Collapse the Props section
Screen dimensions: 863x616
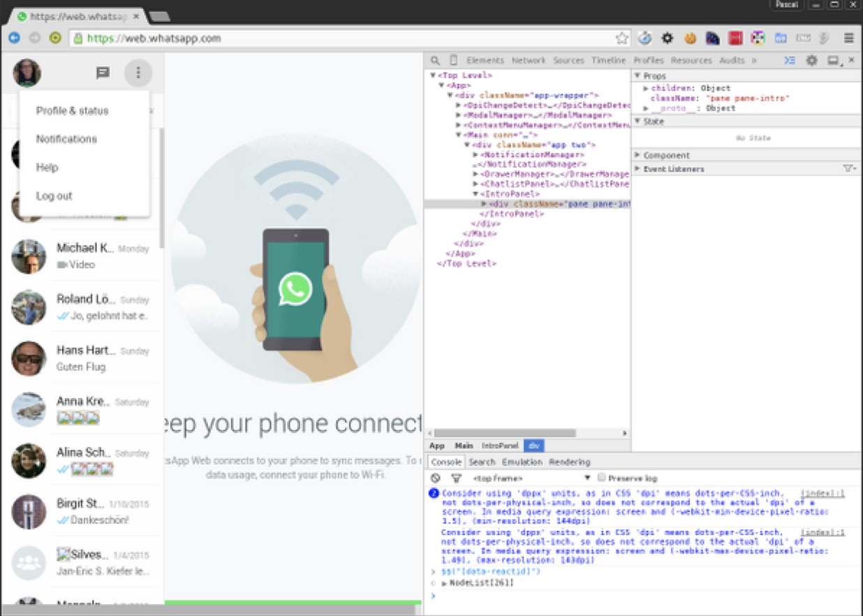click(x=638, y=75)
